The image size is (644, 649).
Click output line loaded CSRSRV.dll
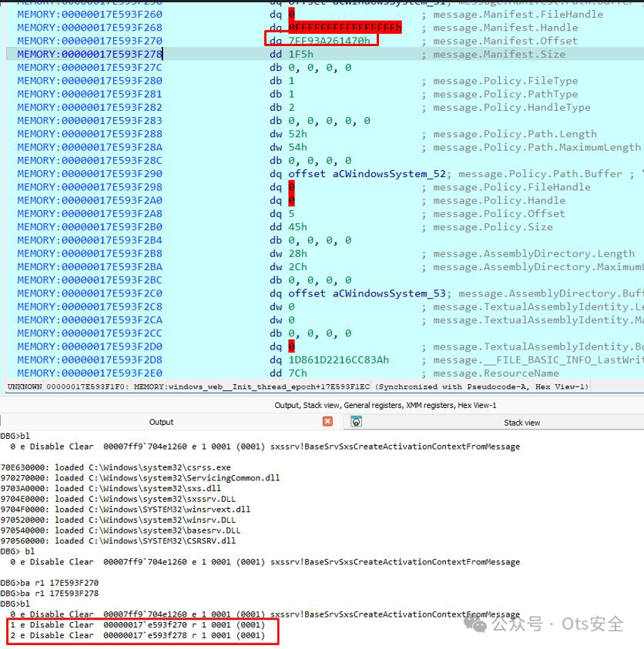(119, 540)
